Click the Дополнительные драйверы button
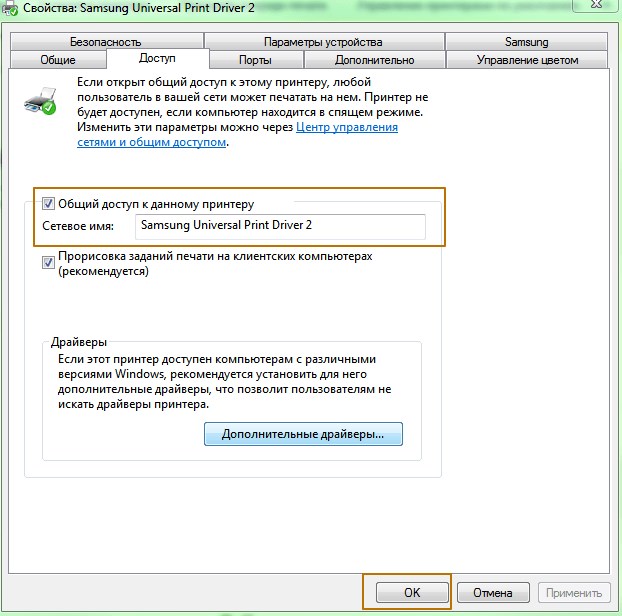The width and height of the screenshot is (622, 616). click(303, 434)
